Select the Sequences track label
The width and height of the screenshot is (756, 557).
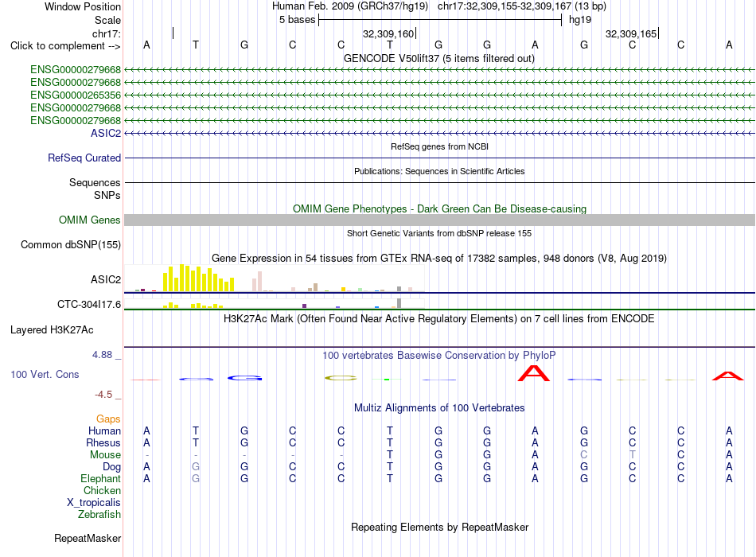coord(95,182)
